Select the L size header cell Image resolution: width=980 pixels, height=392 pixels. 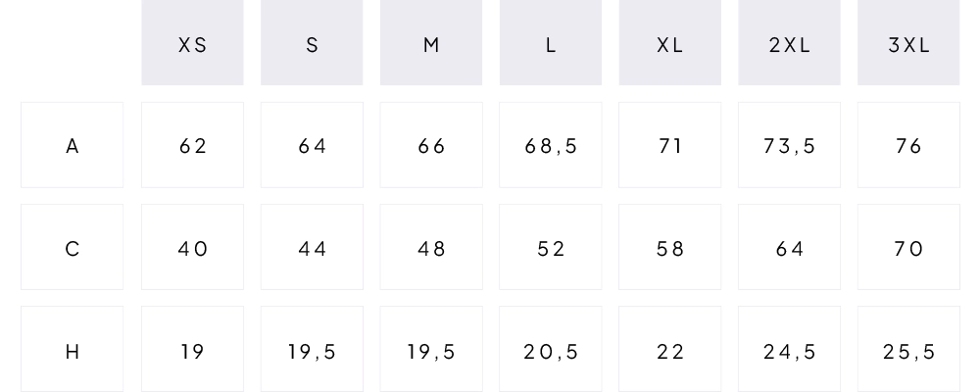pos(551,44)
